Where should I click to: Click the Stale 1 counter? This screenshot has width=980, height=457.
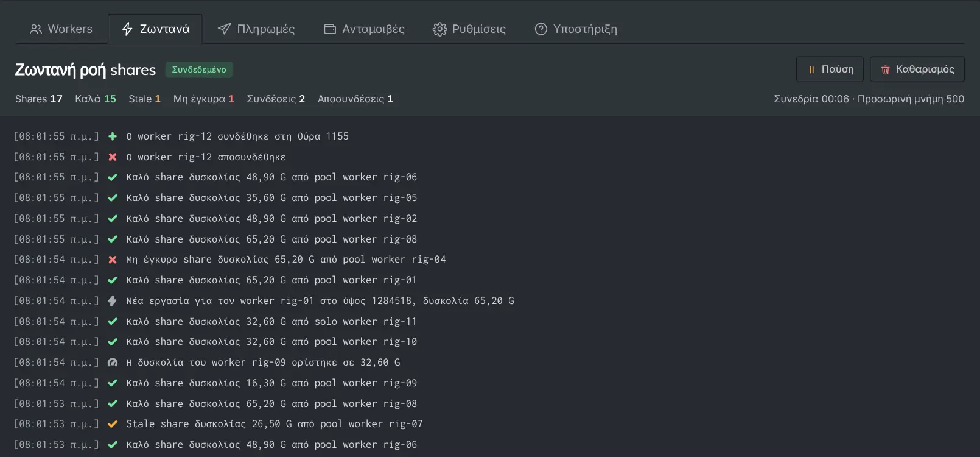click(145, 99)
